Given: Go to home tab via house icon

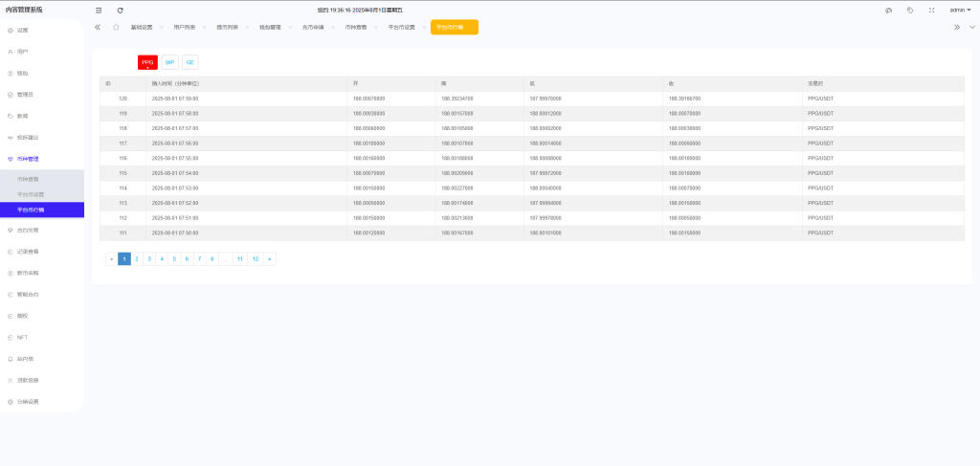Looking at the screenshot, I should tap(116, 27).
